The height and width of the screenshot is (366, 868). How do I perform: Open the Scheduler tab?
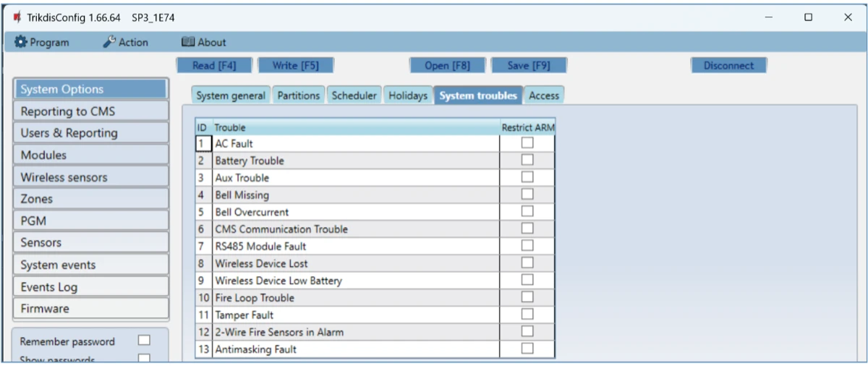(354, 95)
